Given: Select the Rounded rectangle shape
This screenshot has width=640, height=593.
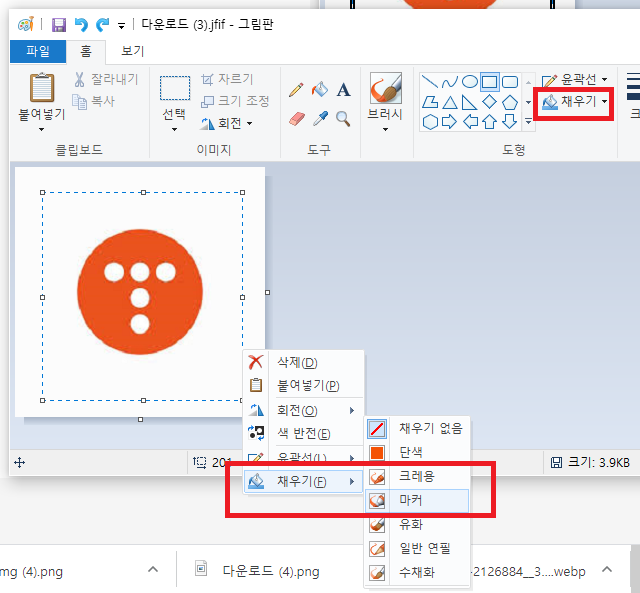Looking at the screenshot, I should tap(510, 82).
